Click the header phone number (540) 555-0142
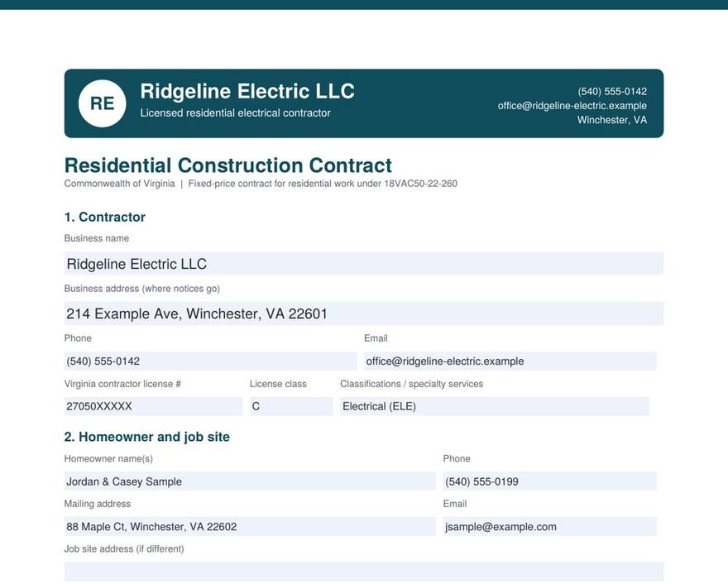The image size is (728, 584). tap(612, 92)
